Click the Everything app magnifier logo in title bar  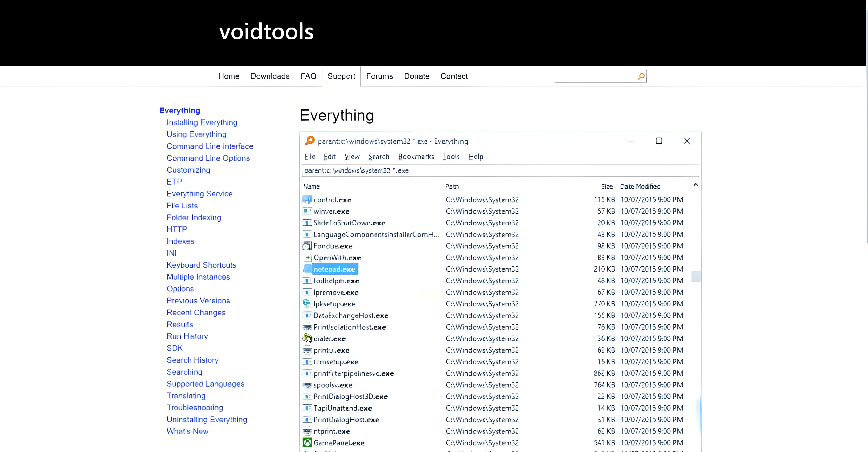click(x=309, y=141)
